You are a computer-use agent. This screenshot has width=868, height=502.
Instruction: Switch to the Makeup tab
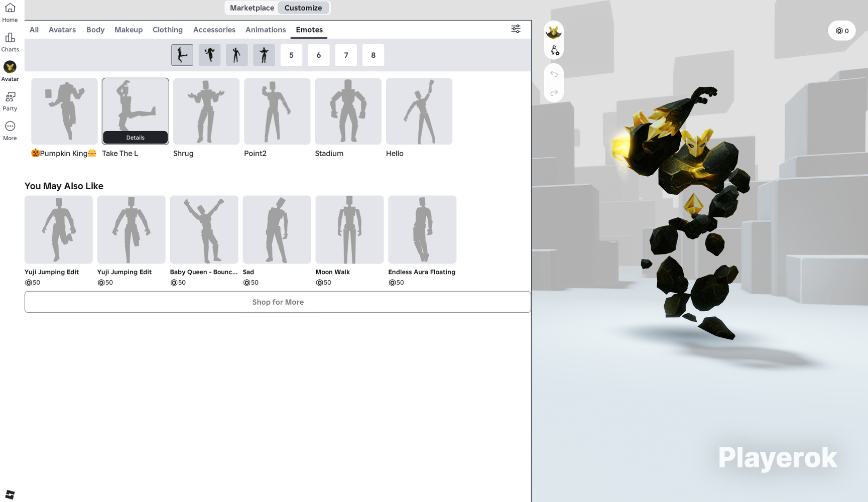129,30
